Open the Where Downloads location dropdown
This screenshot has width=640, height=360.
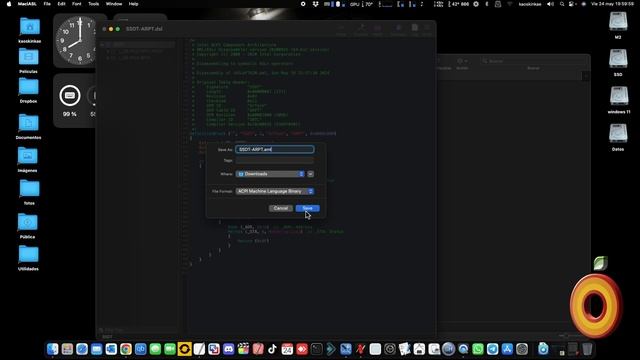pos(270,174)
